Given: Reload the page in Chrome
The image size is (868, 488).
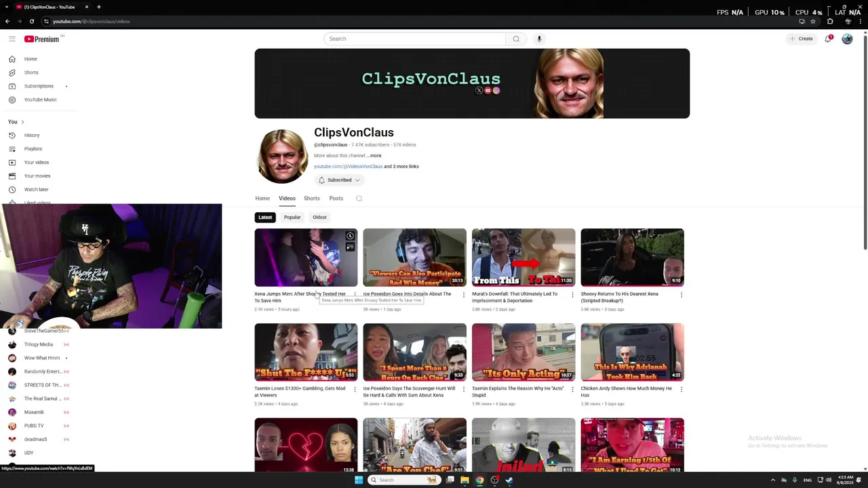Looking at the screenshot, I should [31, 21].
